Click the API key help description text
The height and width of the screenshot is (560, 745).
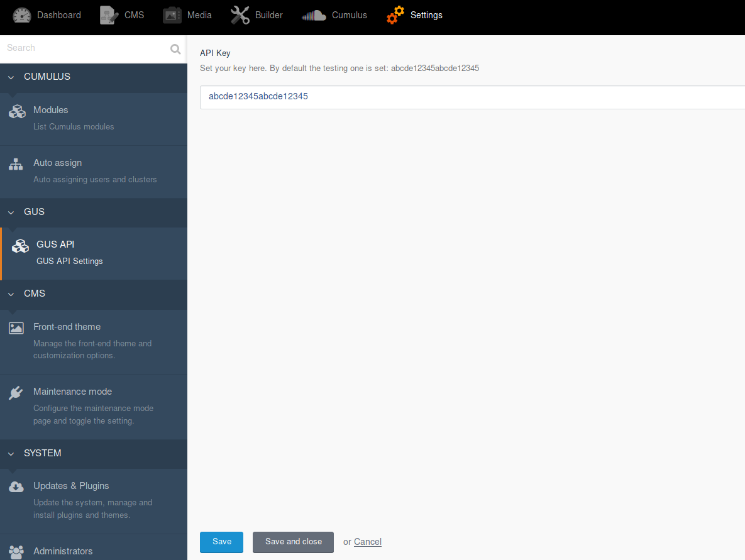pyautogui.click(x=339, y=69)
